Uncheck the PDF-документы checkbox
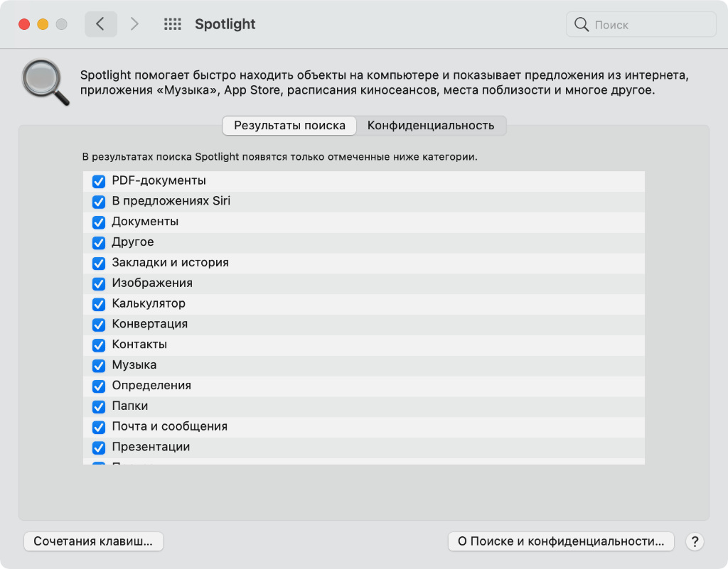 pyautogui.click(x=99, y=181)
